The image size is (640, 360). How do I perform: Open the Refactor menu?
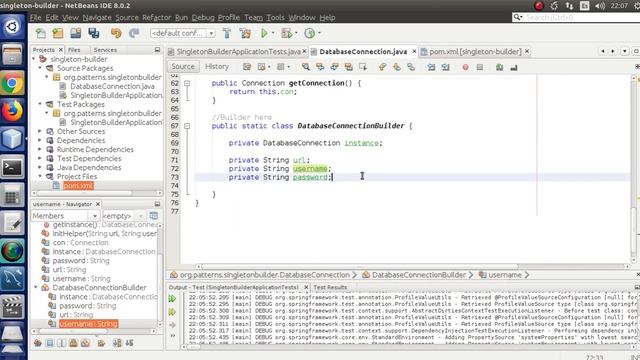tap(157, 18)
